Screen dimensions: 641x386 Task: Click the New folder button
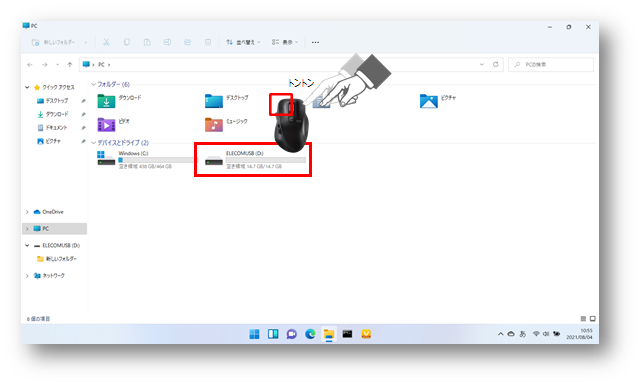(x=59, y=42)
